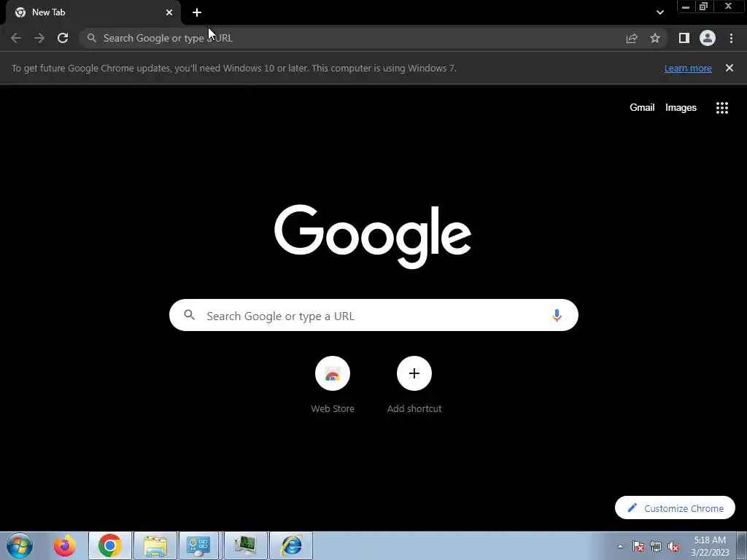This screenshot has height=560, width=747.
Task: Click Customize Chrome button
Action: point(675,508)
